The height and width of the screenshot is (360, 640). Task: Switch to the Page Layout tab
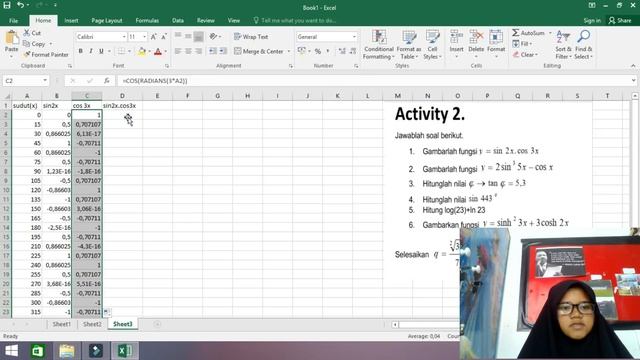pyautogui.click(x=107, y=20)
